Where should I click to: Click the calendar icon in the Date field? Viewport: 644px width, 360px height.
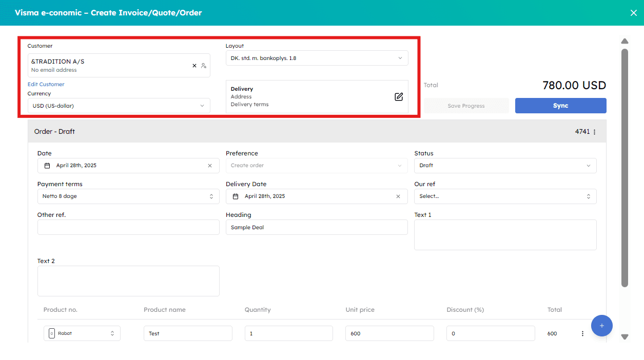click(47, 166)
